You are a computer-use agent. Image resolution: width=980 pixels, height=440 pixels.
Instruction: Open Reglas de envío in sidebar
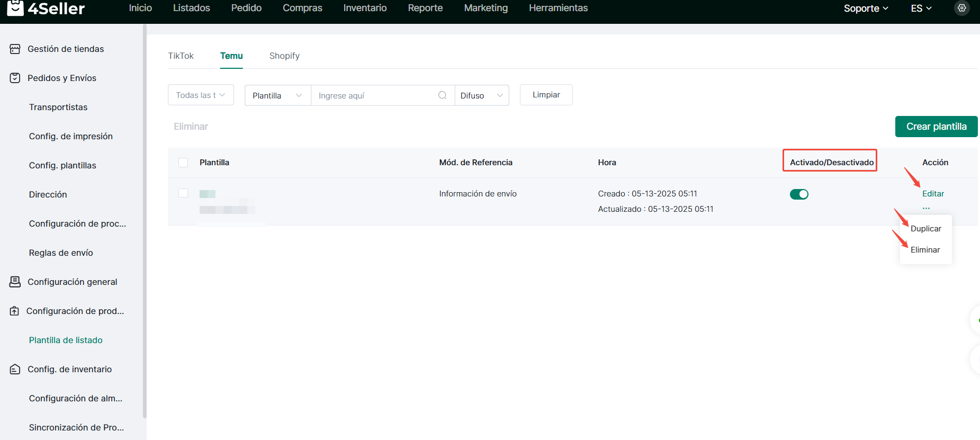click(61, 253)
